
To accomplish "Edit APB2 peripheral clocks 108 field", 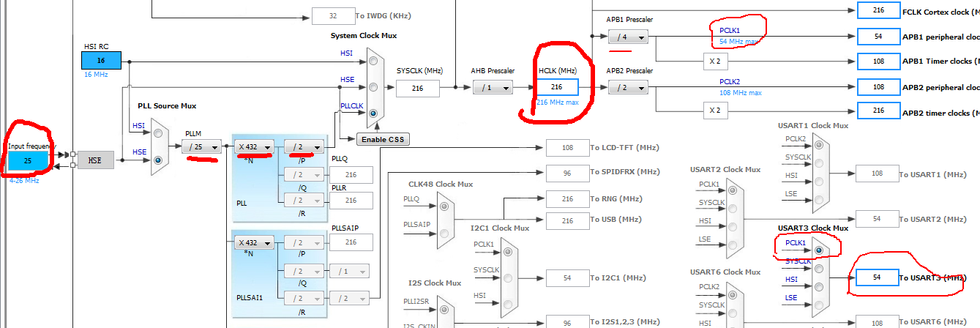I will point(878,87).
